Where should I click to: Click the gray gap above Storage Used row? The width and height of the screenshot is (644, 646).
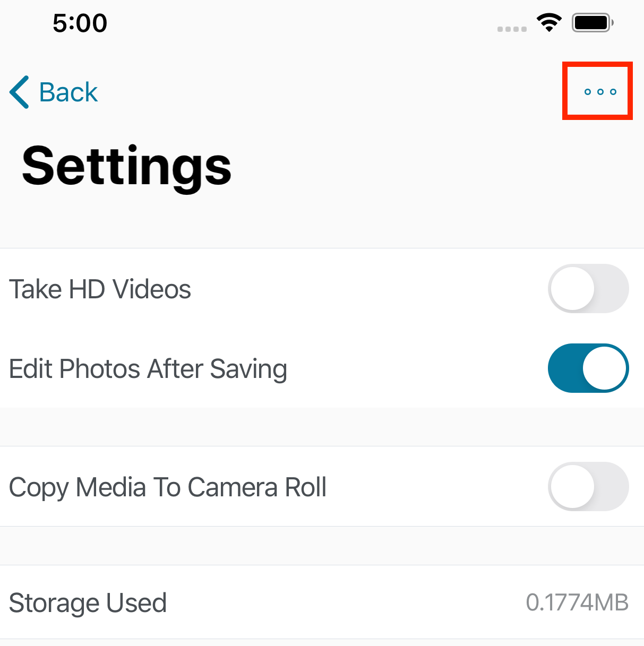[x=322, y=546]
